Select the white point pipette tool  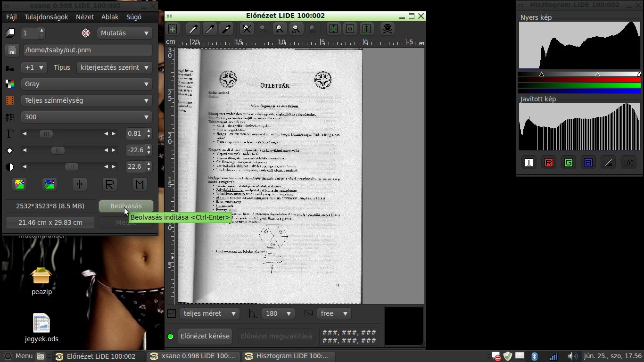coord(193,29)
